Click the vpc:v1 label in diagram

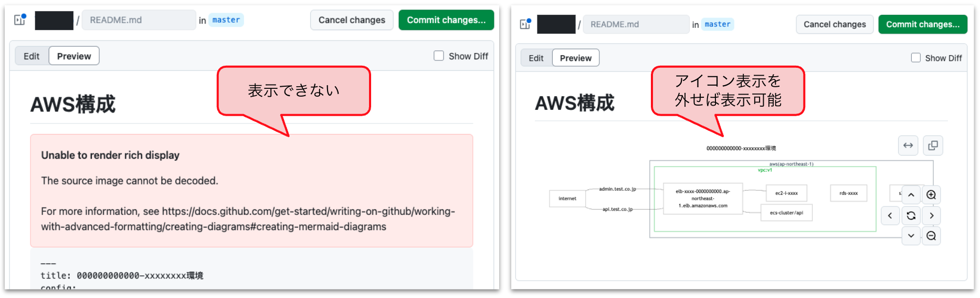tap(765, 170)
